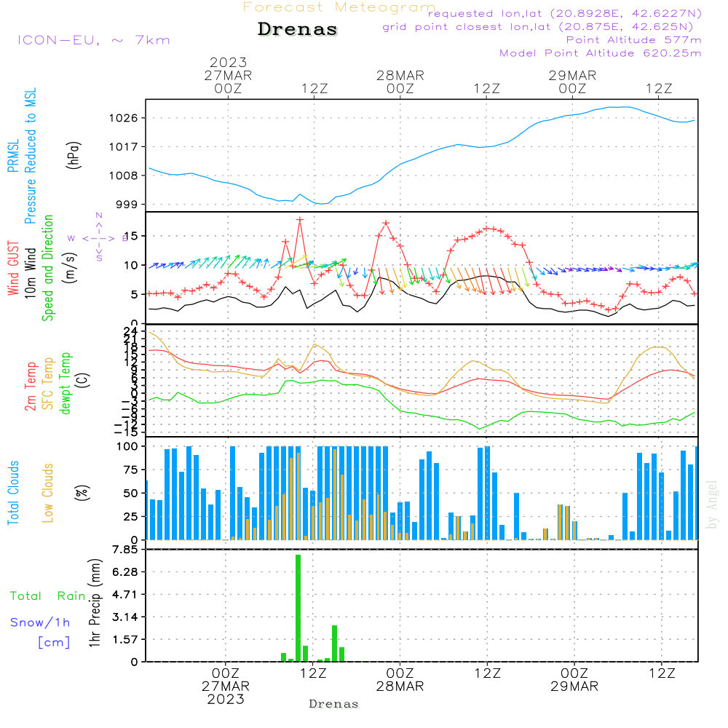The width and height of the screenshot is (728, 728).
Task: Click the 'Forecast Meteogram' title text
Action: coord(339,7)
